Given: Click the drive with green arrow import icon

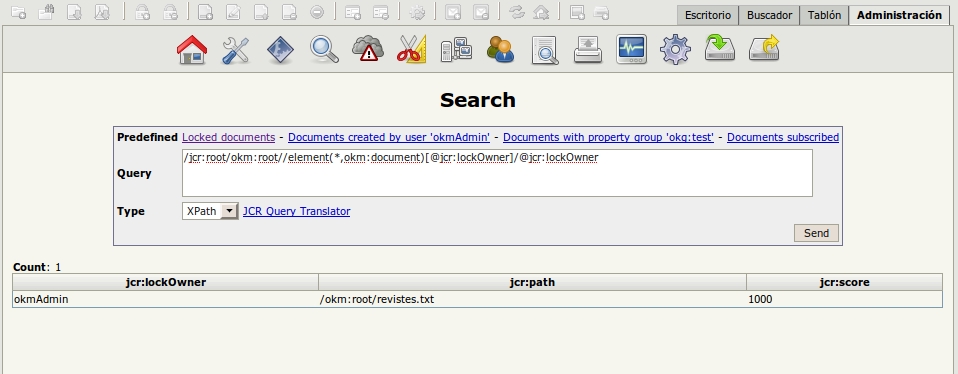Looking at the screenshot, I should pos(720,48).
